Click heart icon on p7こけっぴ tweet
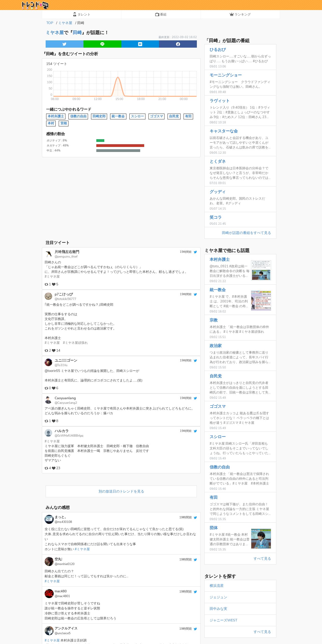322x644 pixels. (x=54, y=351)
